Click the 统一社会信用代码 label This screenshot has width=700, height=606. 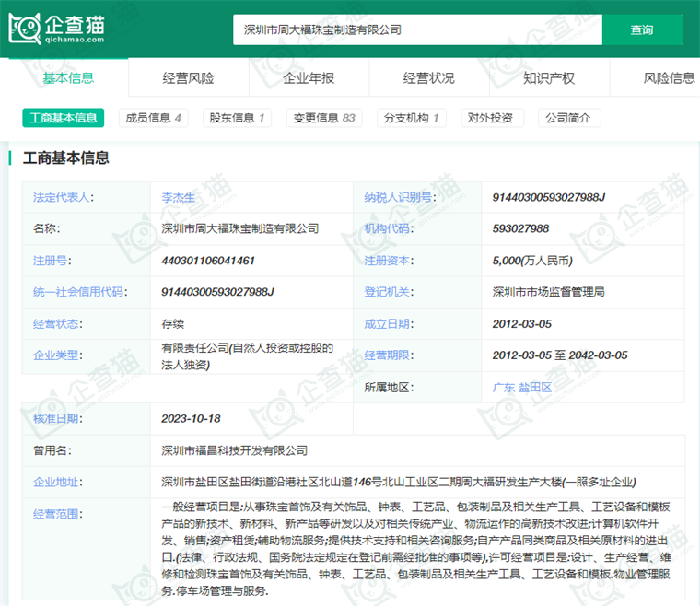click(x=80, y=292)
